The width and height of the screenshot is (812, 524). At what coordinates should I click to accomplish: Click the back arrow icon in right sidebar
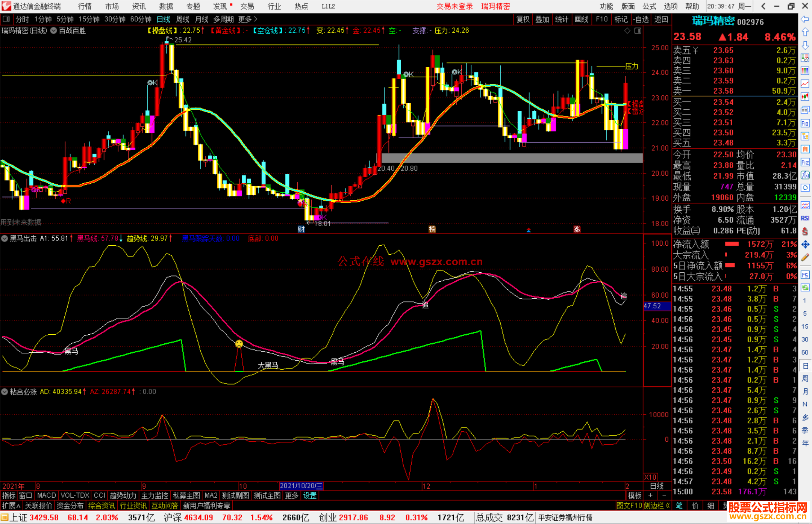tap(805, 19)
